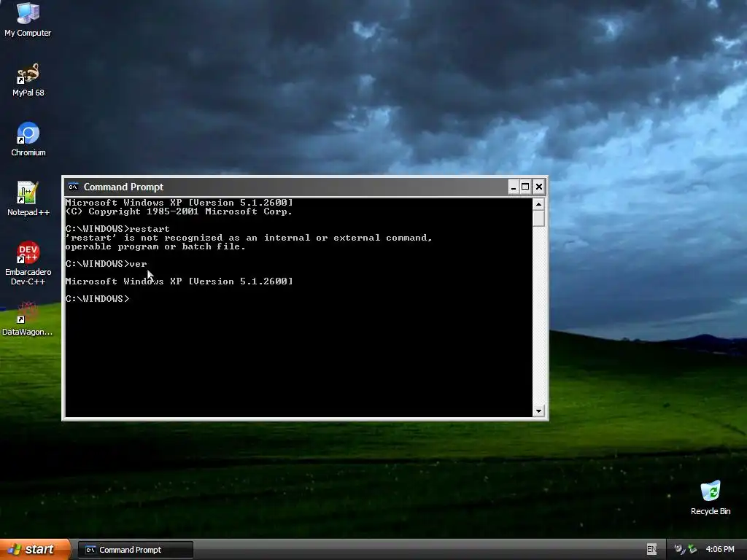Click the second system tray icon next to the clock

click(692, 550)
